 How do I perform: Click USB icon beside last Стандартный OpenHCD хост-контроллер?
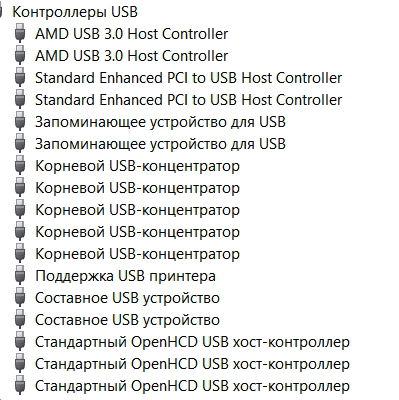pyautogui.click(x=20, y=385)
